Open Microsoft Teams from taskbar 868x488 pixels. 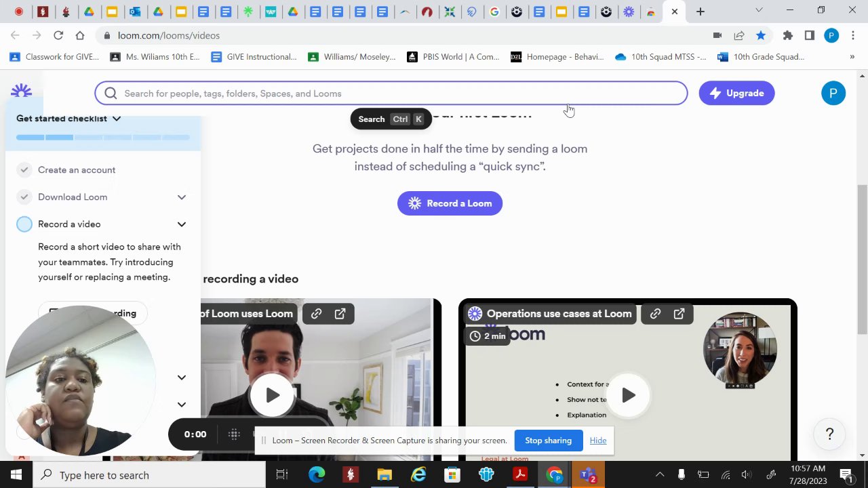pos(588,475)
